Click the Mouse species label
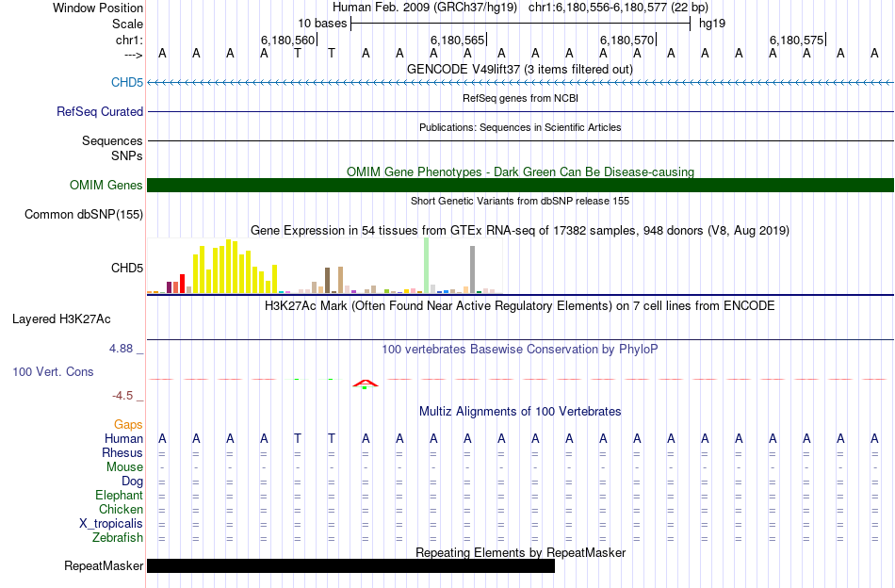The height and width of the screenshot is (588, 895). [x=124, y=467]
